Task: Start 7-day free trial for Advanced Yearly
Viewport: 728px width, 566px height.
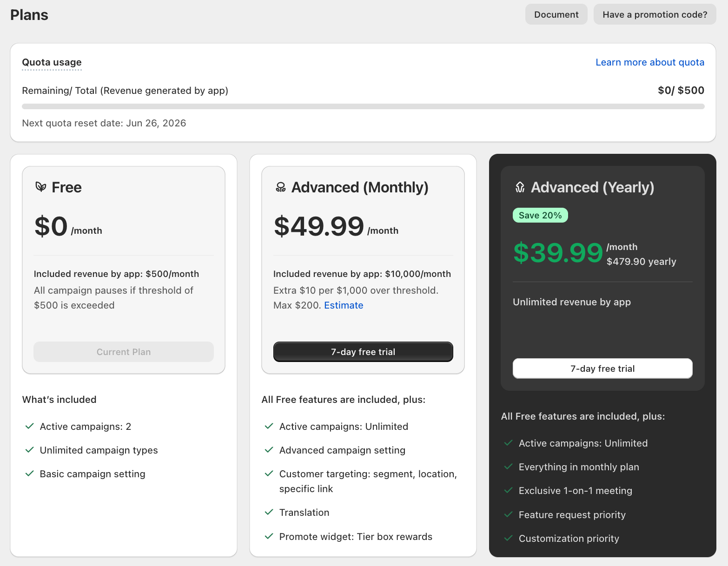Action: point(602,369)
